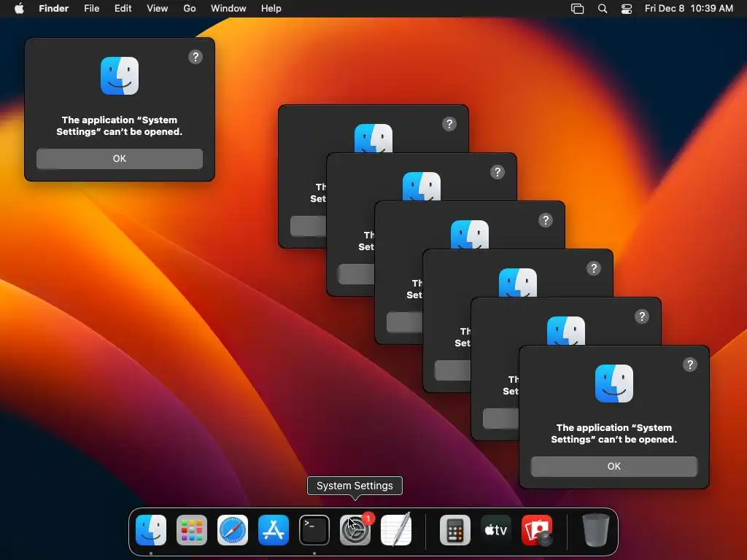This screenshot has height=560, width=747.
Task: Open the Finder menu
Action: tap(54, 9)
